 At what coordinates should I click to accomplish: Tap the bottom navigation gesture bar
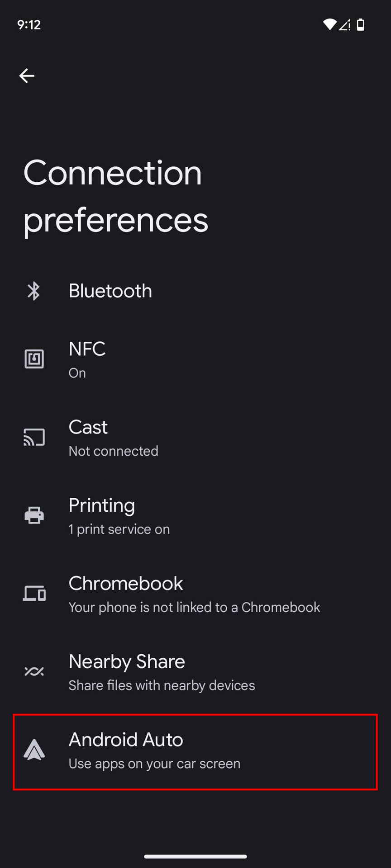point(195,856)
